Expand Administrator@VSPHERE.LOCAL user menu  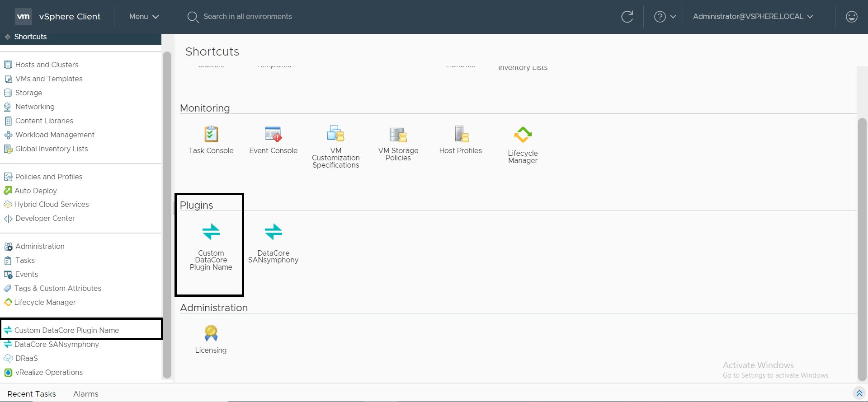tap(753, 17)
